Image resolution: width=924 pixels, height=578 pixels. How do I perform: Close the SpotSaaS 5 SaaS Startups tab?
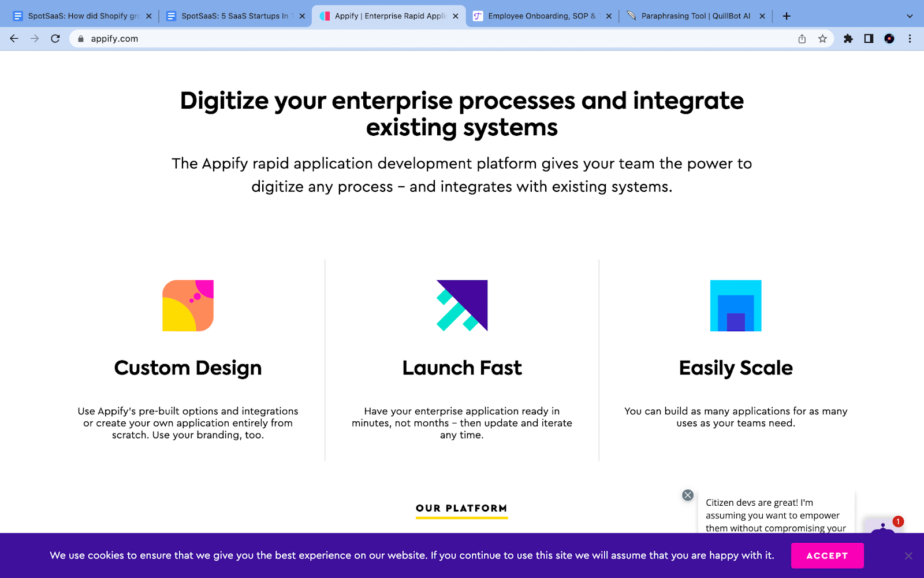(x=302, y=16)
